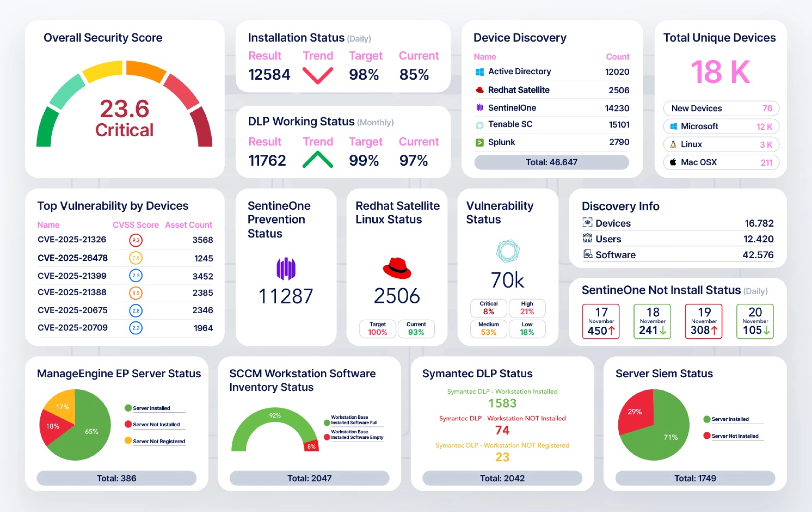Click the 29% red slice in Server Siem pie
The image size is (812, 512).
pos(637,411)
